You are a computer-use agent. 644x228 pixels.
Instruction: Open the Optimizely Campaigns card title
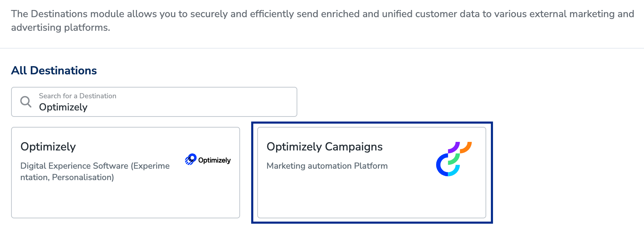tap(325, 147)
